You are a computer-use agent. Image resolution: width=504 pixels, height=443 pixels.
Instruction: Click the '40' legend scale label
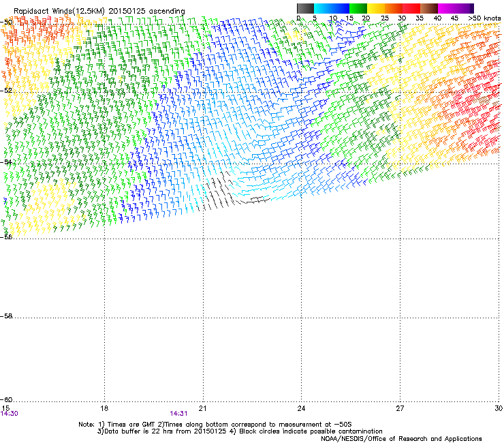437,18
